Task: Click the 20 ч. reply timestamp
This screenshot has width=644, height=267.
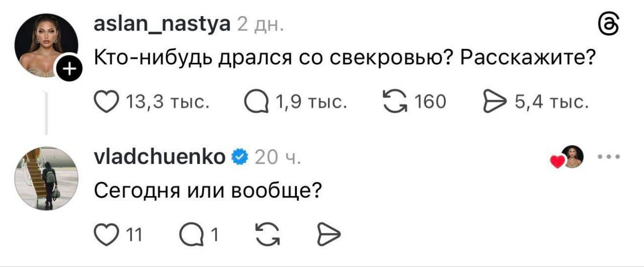Action: (x=278, y=158)
